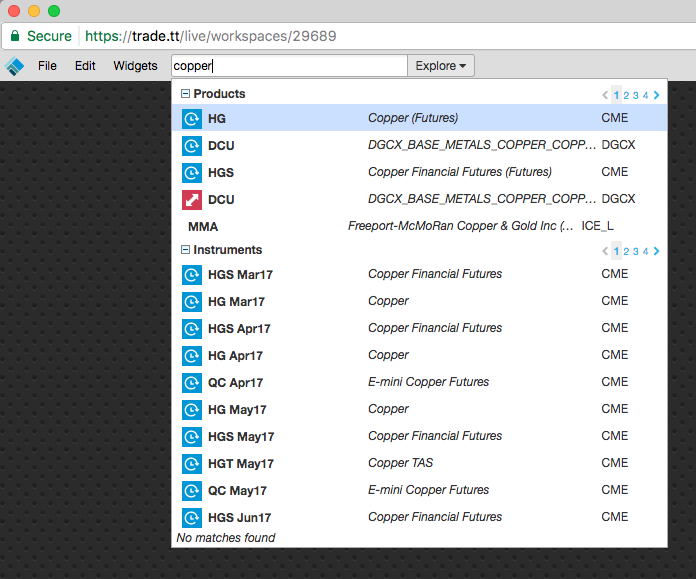696x579 pixels.
Task: Click the HG Copper Futures product icon
Action: (192, 119)
